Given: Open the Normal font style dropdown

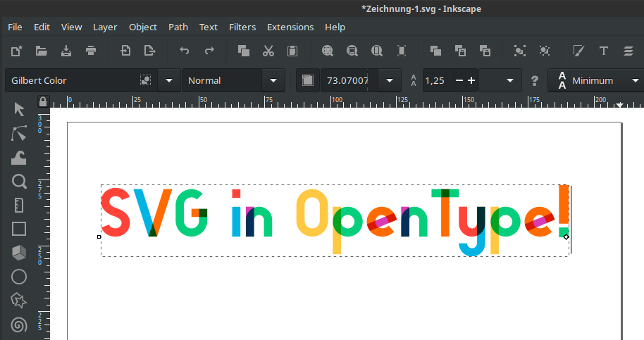Looking at the screenshot, I should click(x=273, y=80).
